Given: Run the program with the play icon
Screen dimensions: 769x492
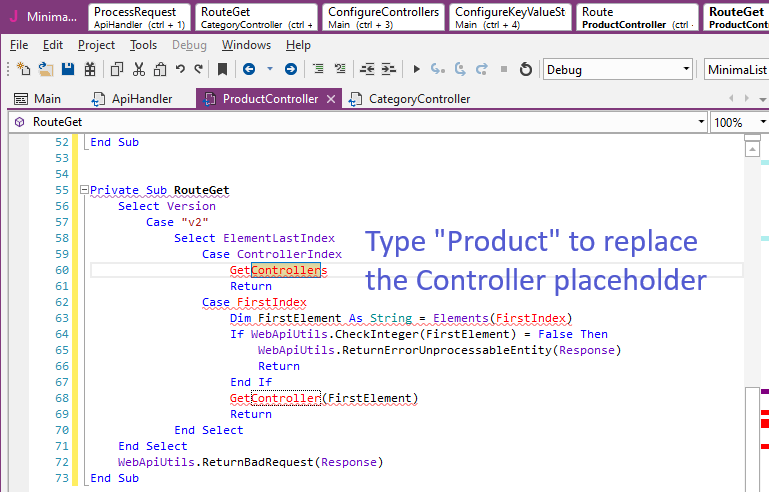Looking at the screenshot, I should 416,69.
